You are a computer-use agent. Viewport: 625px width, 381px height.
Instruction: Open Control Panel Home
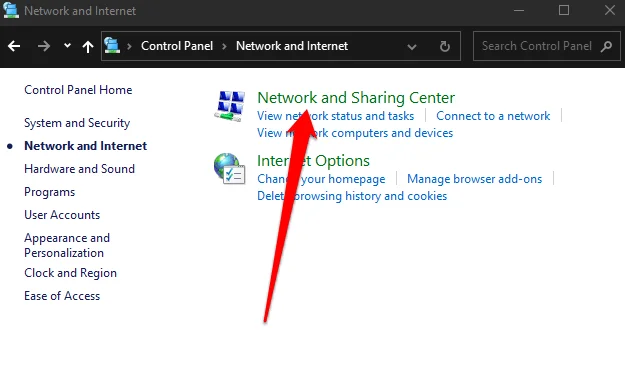pos(78,90)
